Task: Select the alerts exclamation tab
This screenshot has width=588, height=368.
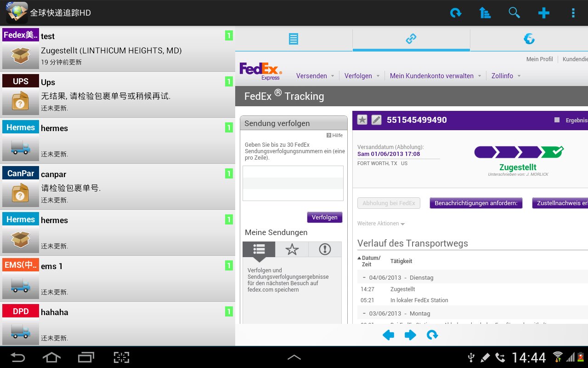Action: coord(325,249)
